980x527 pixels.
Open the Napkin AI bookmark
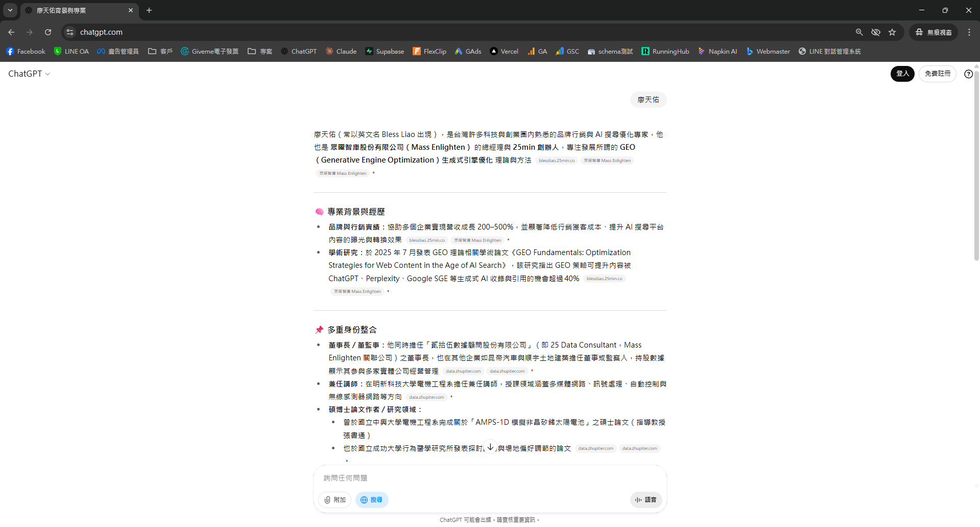(x=718, y=51)
